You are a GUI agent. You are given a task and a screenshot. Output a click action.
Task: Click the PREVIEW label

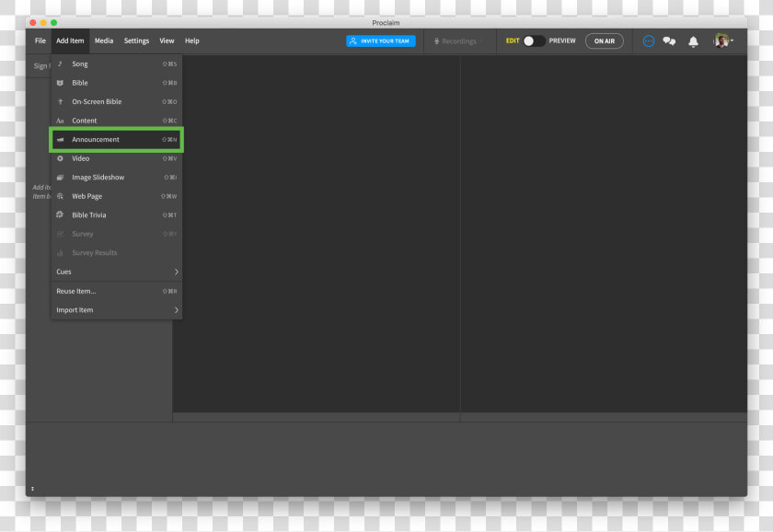click(x=562, y=40)
